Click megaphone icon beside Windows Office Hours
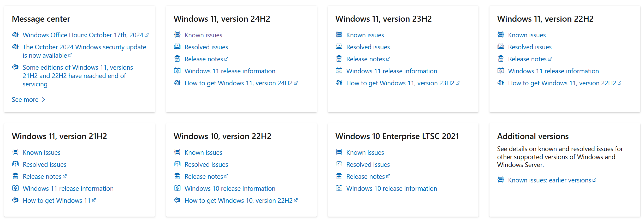The height and width of the screenshot is (220, 644). tap(15, 35)
